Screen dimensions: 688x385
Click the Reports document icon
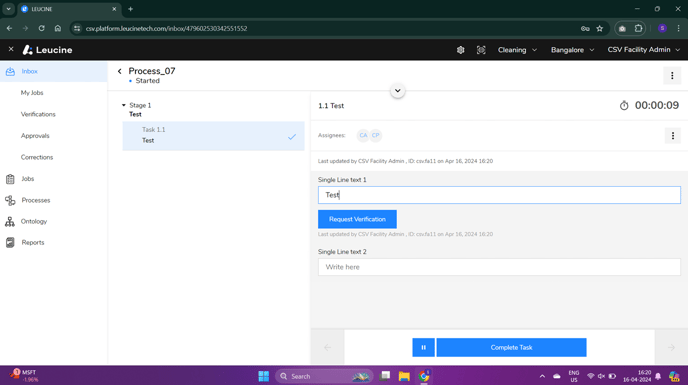10,243
